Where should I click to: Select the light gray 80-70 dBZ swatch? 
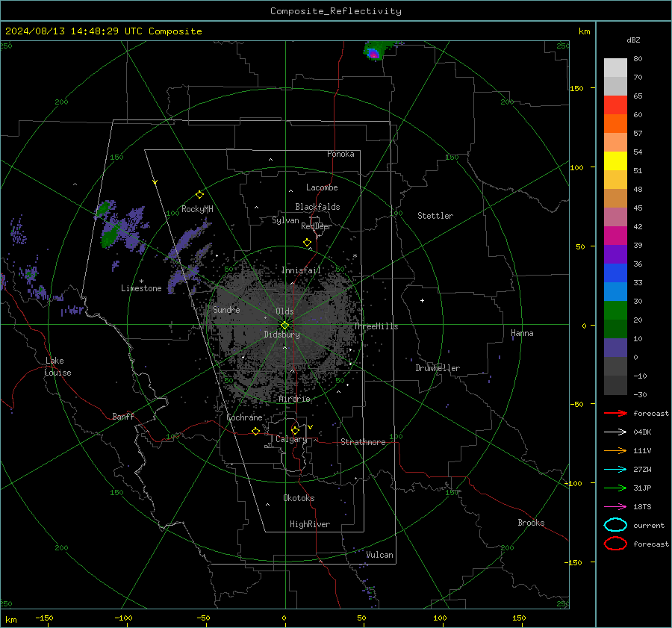point(615,68)
